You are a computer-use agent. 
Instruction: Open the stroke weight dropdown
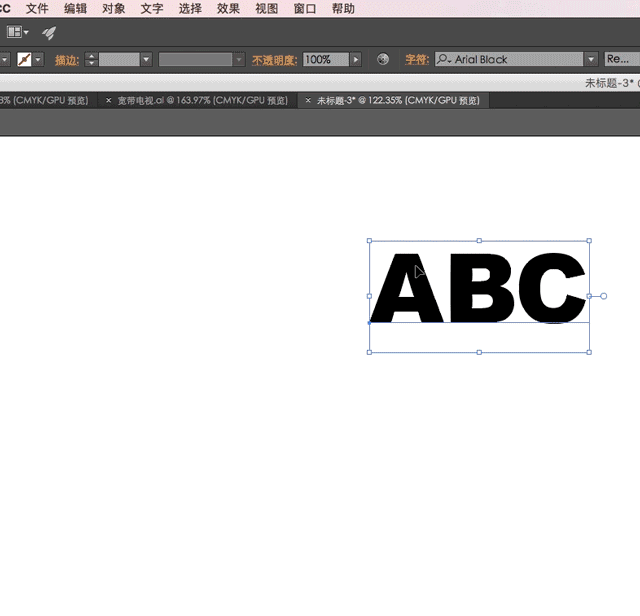146,60
